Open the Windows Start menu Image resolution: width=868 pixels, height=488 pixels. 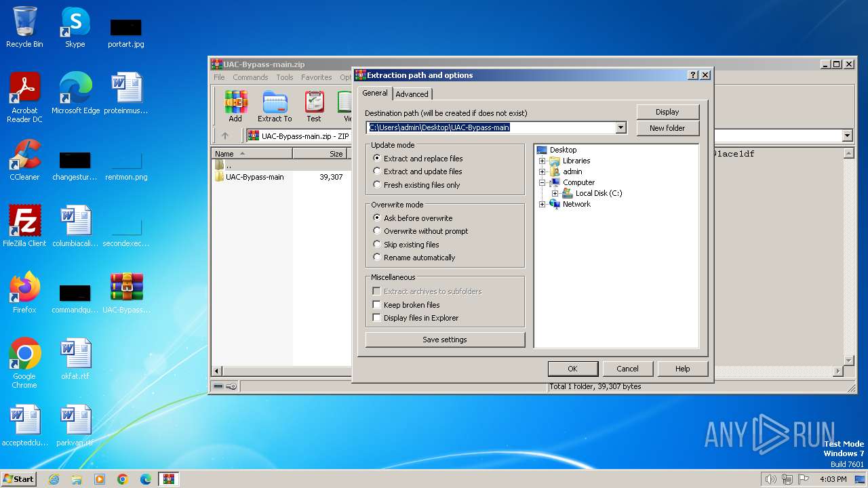coord(18,479)
